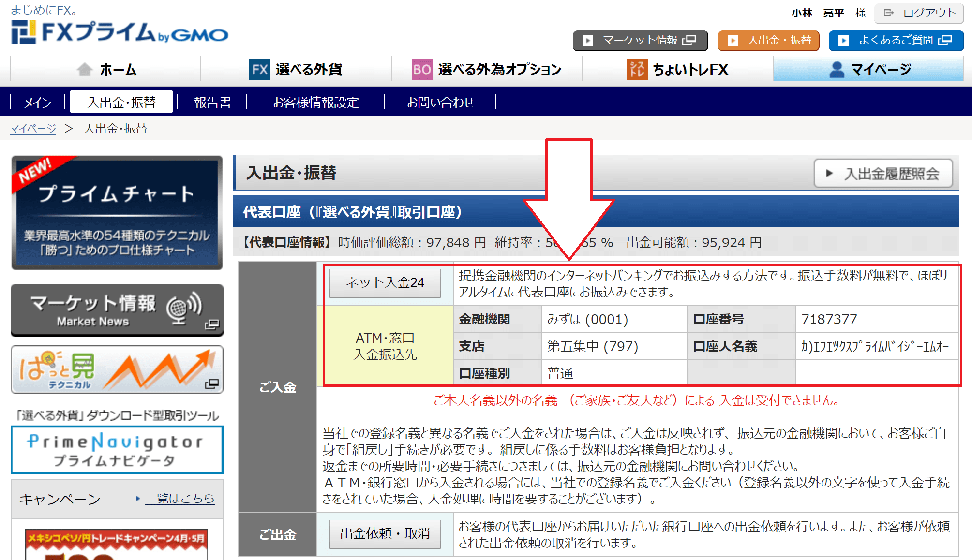Open ぱっと見テクニカル banner
This screenshot has width=972, height=560.
(x=117, y=369)
